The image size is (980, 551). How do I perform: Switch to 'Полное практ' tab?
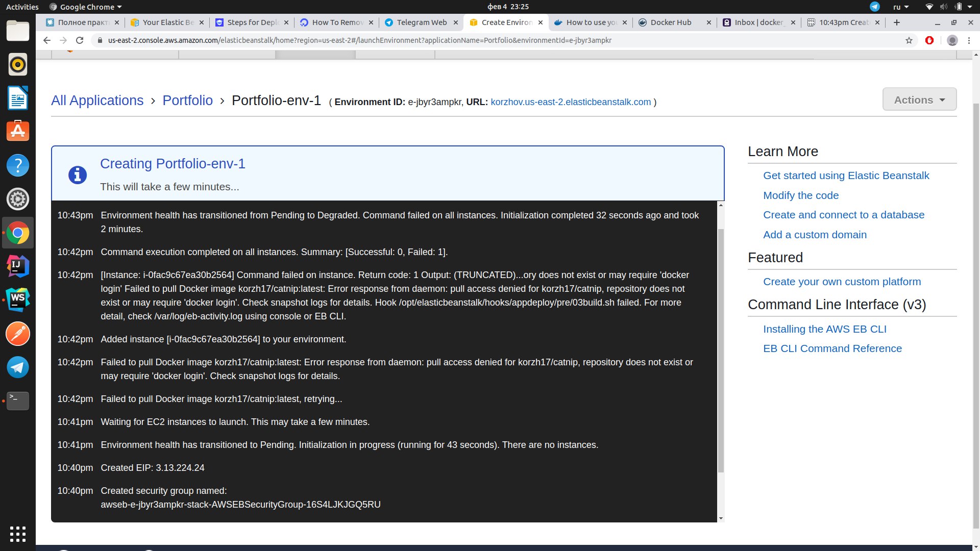[82, 22]
